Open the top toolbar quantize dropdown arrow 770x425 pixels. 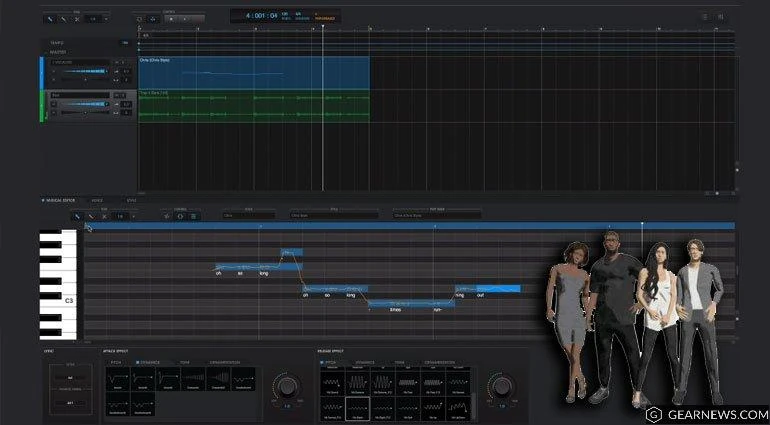pyautogui.click(x=106, y=19)
